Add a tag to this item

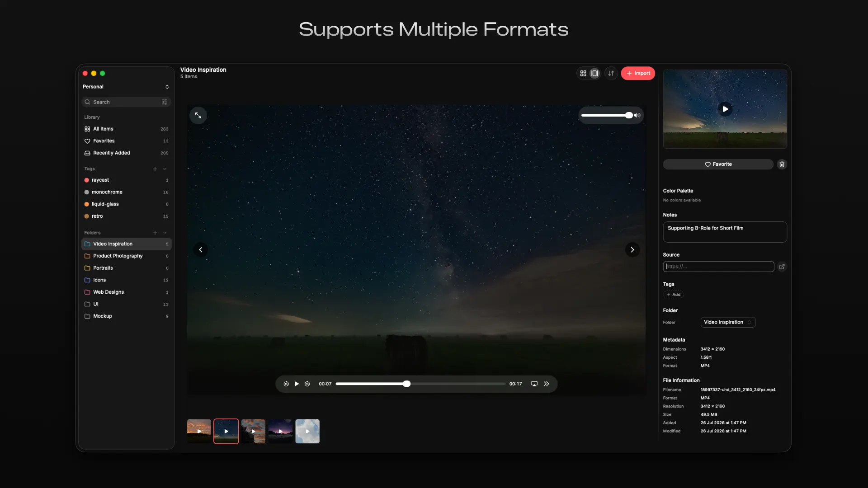coord(674,295)
